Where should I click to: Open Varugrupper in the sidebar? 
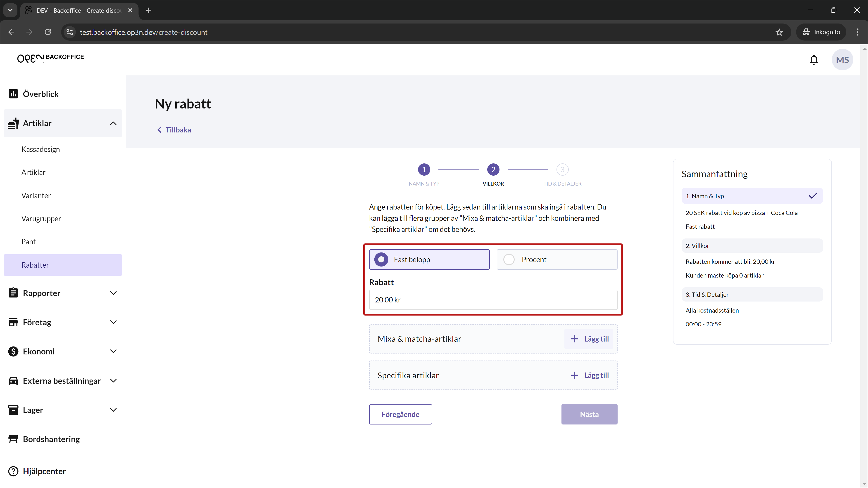(x=41, y=219)
